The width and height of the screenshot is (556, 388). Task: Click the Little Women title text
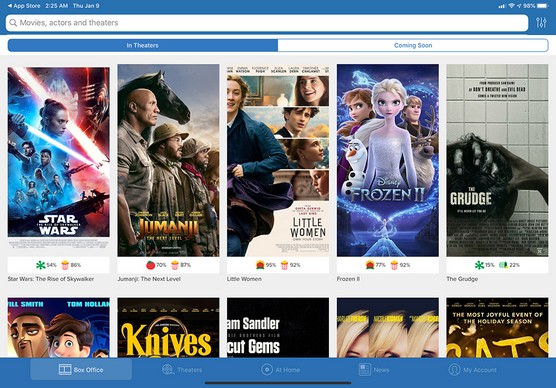(x=244, y=279)
